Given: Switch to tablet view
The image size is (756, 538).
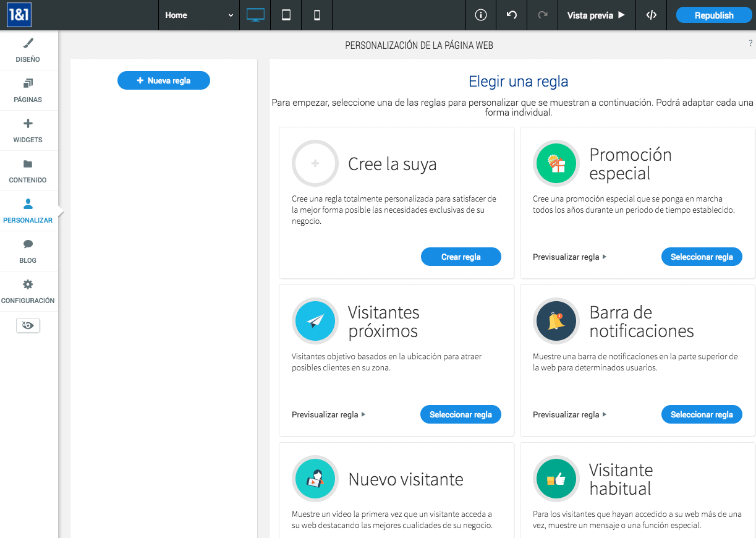Looking at the screenshot, I should (286, 15).
